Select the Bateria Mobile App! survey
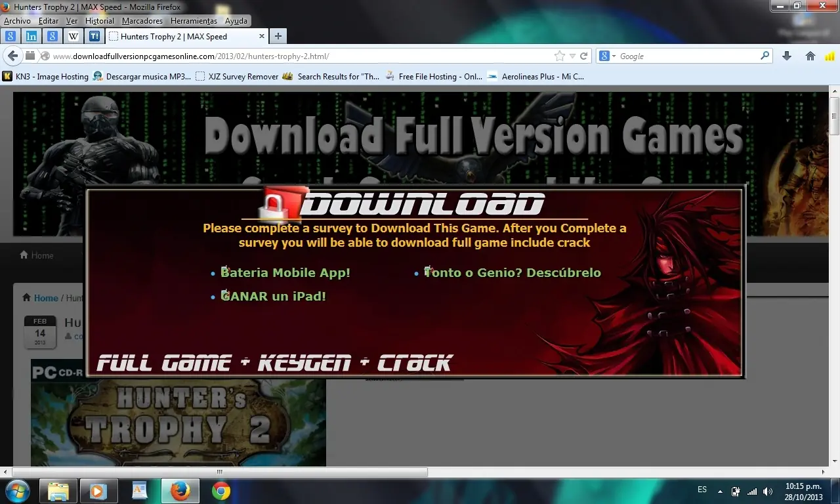The width and height of the screenshot is (840, 504). [285, 272]
